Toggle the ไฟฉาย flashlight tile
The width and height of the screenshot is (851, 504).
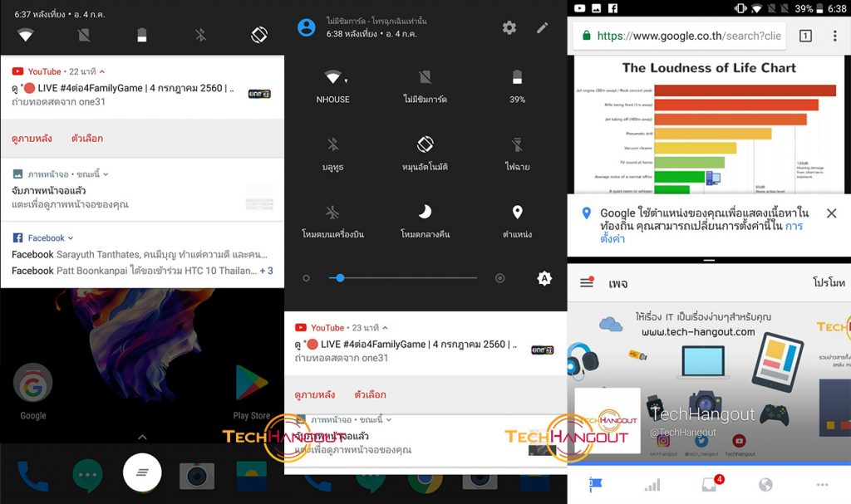coord(517,154)
